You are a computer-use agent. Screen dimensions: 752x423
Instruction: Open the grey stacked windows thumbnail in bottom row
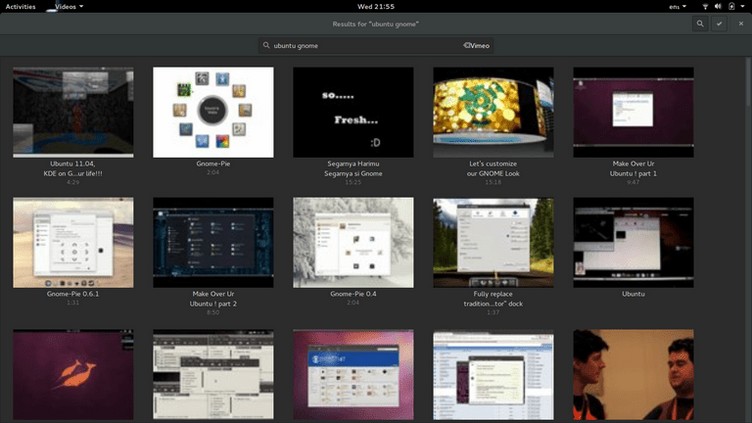(x=213, y=375)
